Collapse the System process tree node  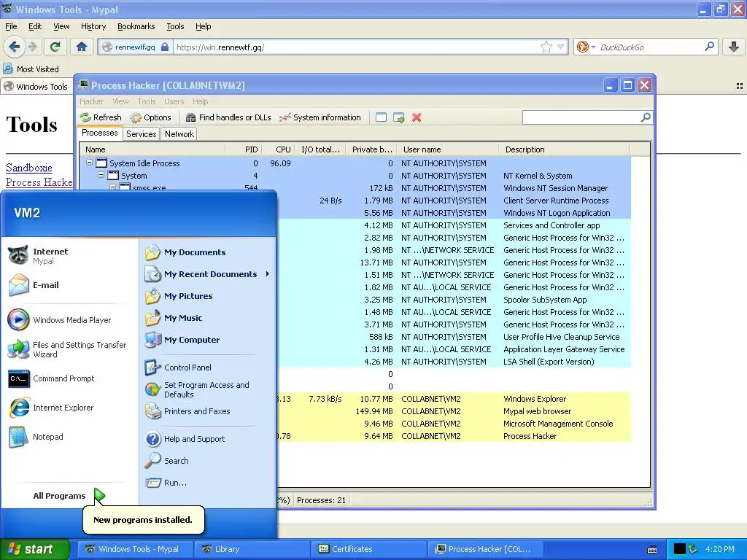[101, 175]
